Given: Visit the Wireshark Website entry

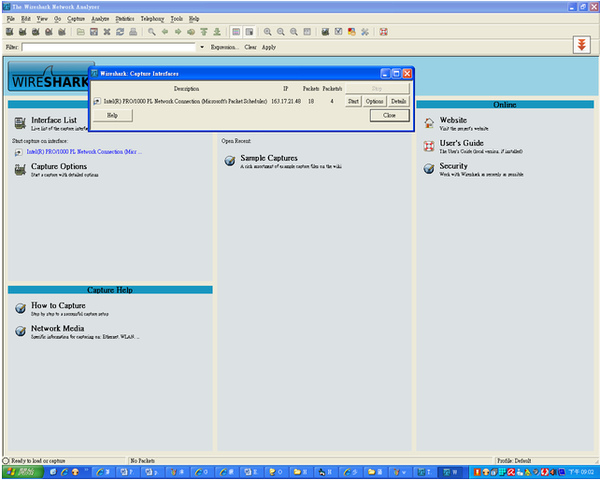Looking at the screenshot, I should tap(453, 120).
